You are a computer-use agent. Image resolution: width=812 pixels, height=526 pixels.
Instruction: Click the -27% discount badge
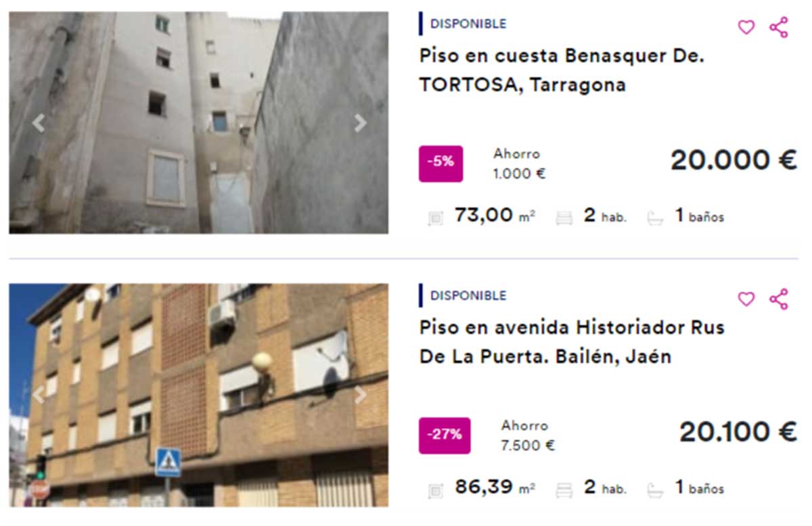click(x=445, y=435)
